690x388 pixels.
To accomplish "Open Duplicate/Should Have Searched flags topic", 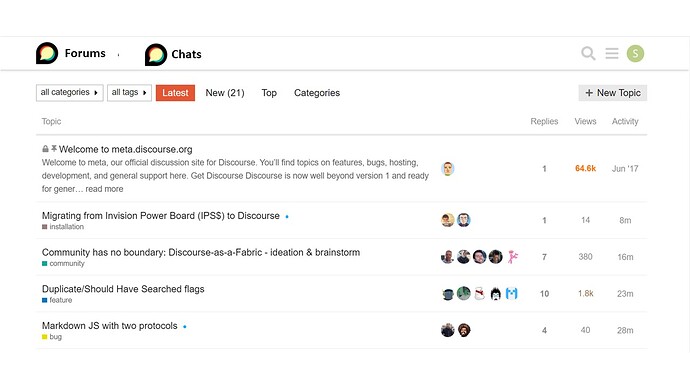I will pyautogui.click(x=123, y=289).
